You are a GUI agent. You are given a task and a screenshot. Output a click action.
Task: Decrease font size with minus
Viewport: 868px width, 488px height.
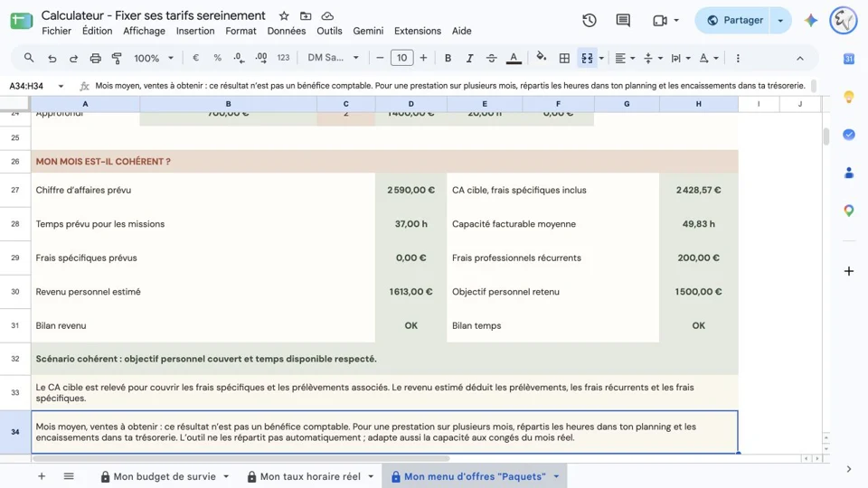tap(380, 58)
